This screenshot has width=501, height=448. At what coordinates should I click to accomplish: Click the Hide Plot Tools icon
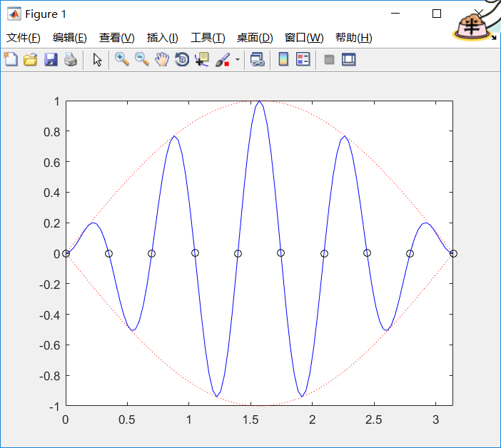(x=329, y=60)
